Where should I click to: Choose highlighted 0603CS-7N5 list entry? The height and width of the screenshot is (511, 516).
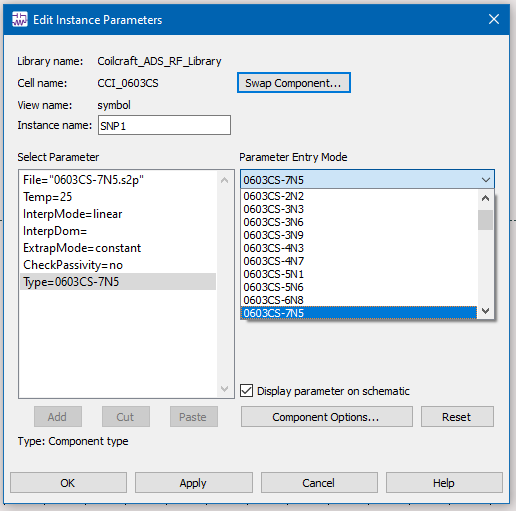[x=359, y=313]
